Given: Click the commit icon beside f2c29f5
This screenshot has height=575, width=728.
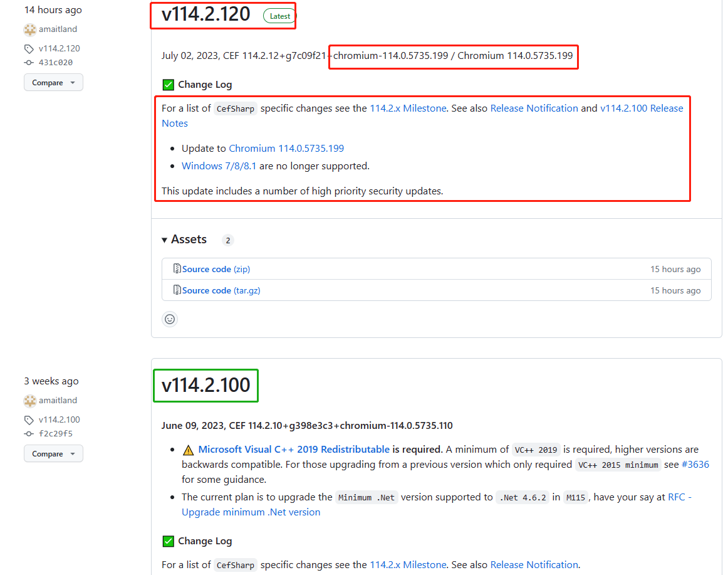Looking at the screenshot, I should (29, 434).
